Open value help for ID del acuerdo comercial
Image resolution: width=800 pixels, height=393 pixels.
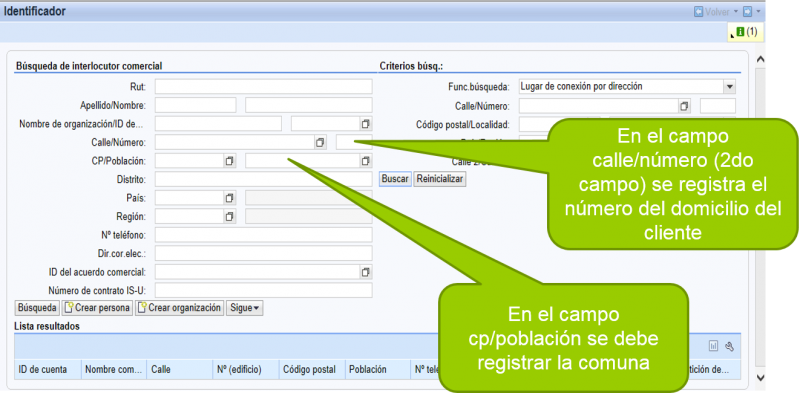point(365,272)
